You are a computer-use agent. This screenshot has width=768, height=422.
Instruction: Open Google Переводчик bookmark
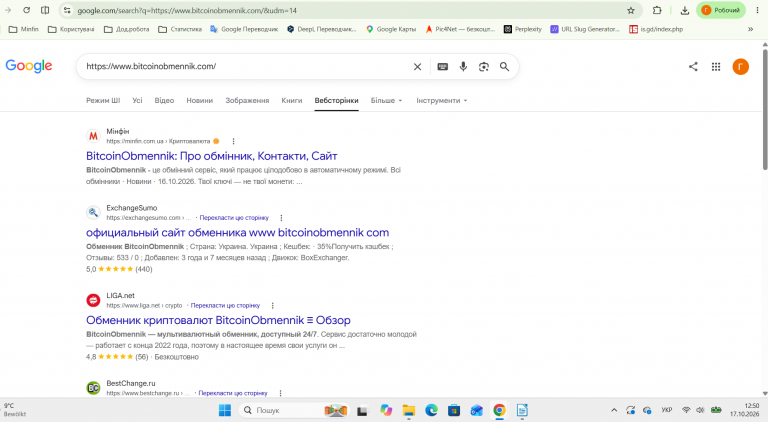244,29
